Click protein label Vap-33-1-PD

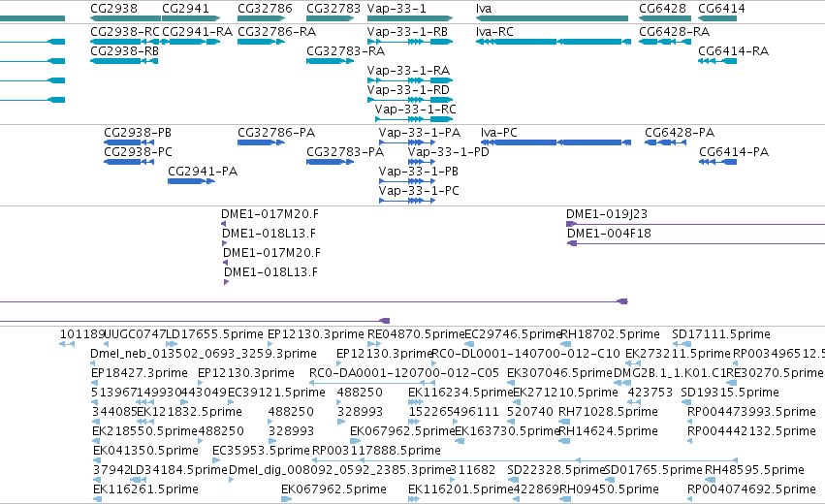[448, 152]
